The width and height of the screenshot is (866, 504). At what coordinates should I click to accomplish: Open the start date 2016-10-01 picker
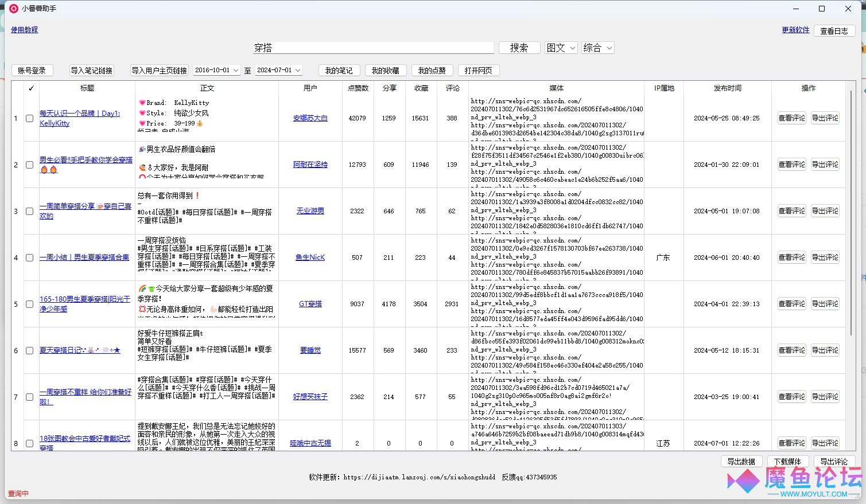pyautogui.click(x=216, y=70)
